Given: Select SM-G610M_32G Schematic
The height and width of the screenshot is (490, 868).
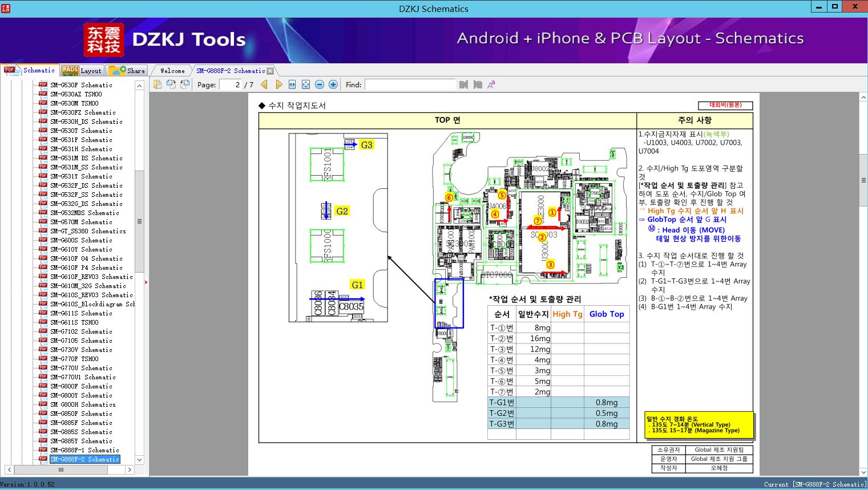Looking at the screenshot, I should (88, 286).
